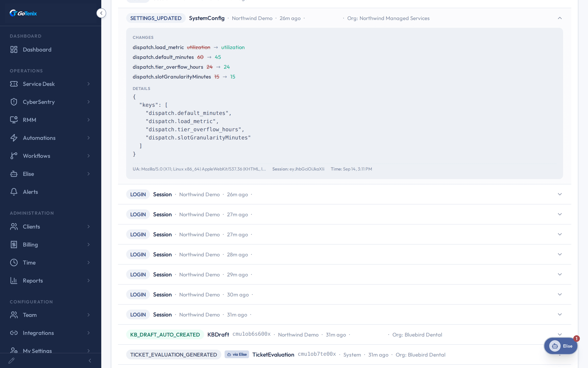Click the Service Desk ticket icon

[14, 84]
